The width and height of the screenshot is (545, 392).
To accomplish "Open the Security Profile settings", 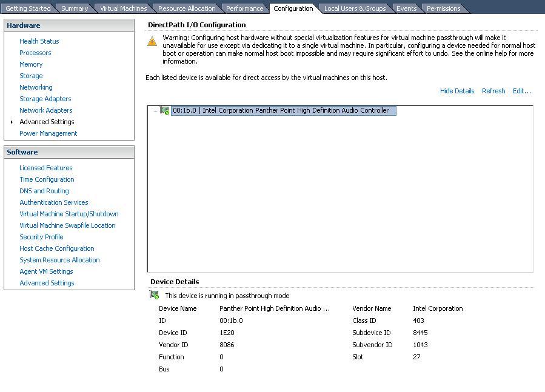I will point(41,237).
